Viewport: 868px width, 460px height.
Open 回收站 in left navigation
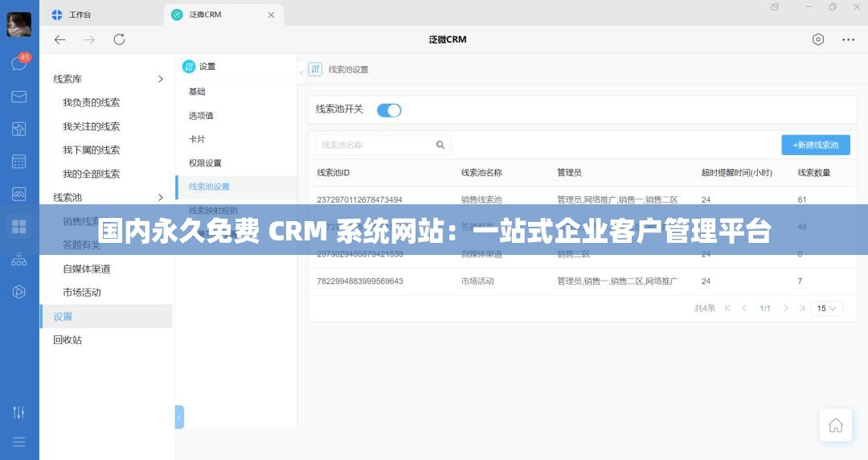point(68,339)
